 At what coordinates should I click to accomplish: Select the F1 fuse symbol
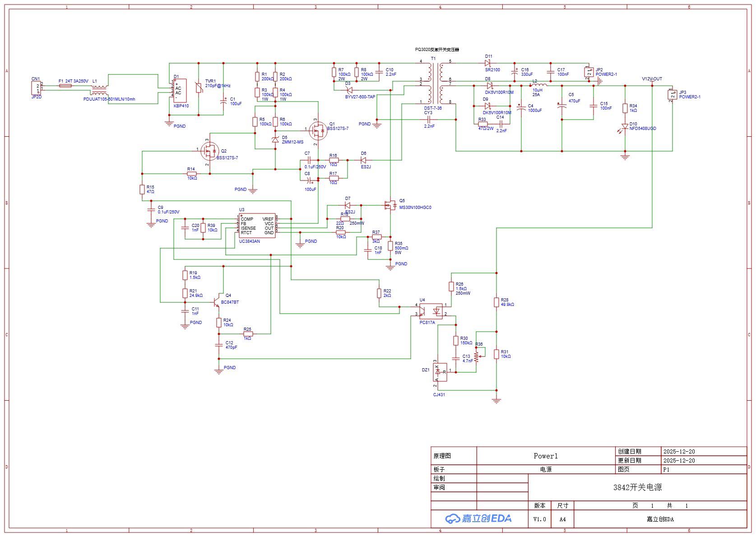point(65,86)
